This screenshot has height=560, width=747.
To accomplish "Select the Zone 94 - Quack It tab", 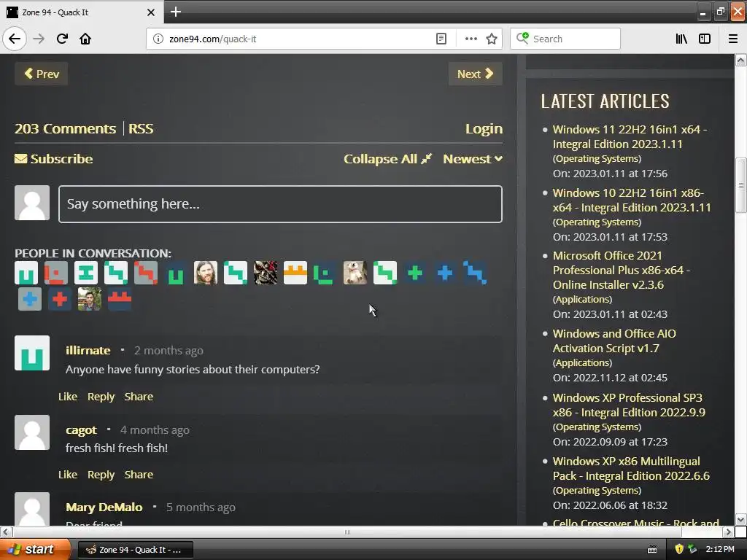I will [82, 12].
